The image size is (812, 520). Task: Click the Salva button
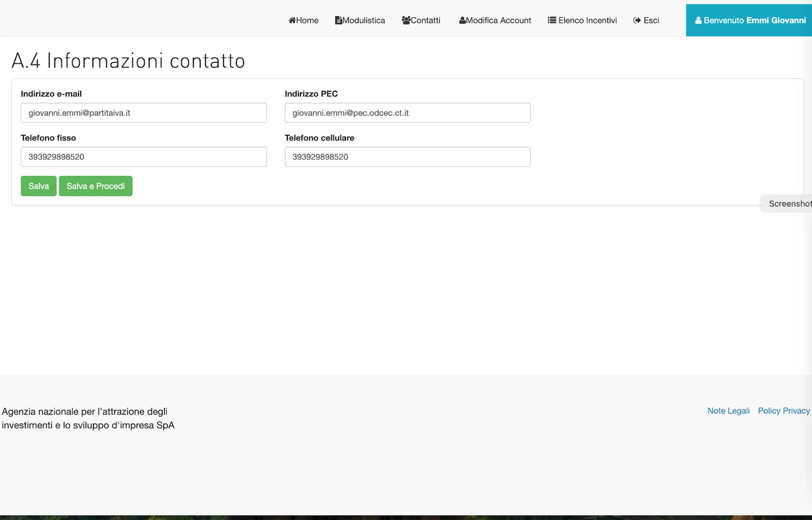38,186
